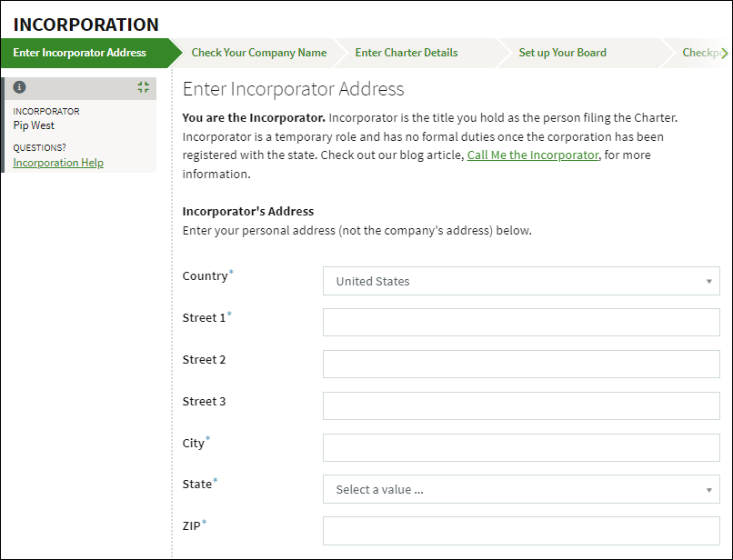Click the QUESTIONS? sidebar label

coord(40,147)
